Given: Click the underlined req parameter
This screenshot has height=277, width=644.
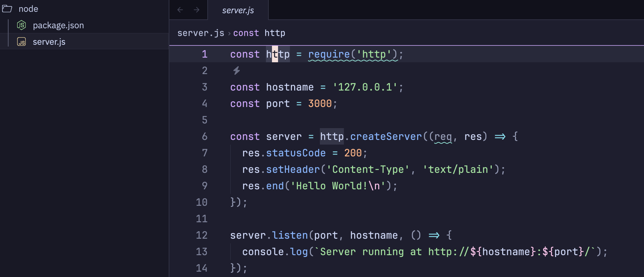Looking at the screenshot, I should (x=443, y=137).
